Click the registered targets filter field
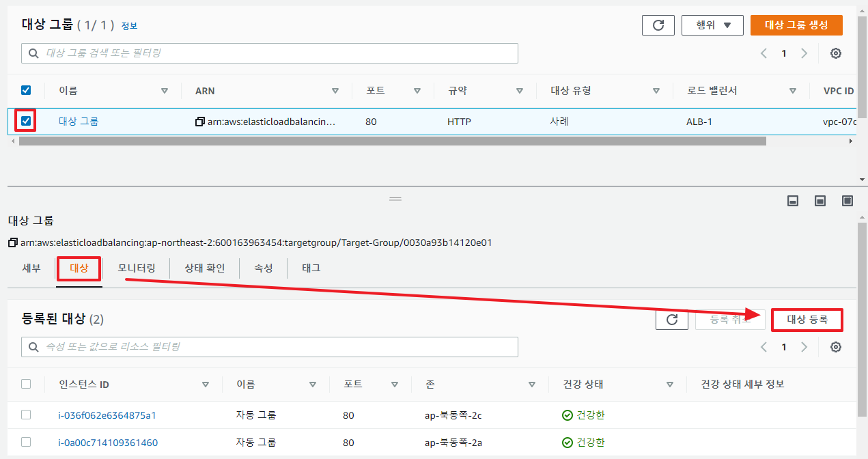 (270, 347)
